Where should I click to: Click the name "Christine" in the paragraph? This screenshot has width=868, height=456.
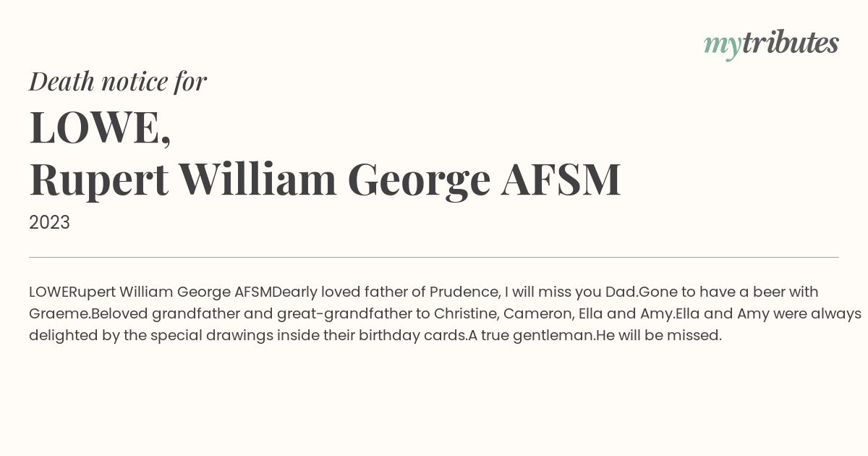(464, 314)
